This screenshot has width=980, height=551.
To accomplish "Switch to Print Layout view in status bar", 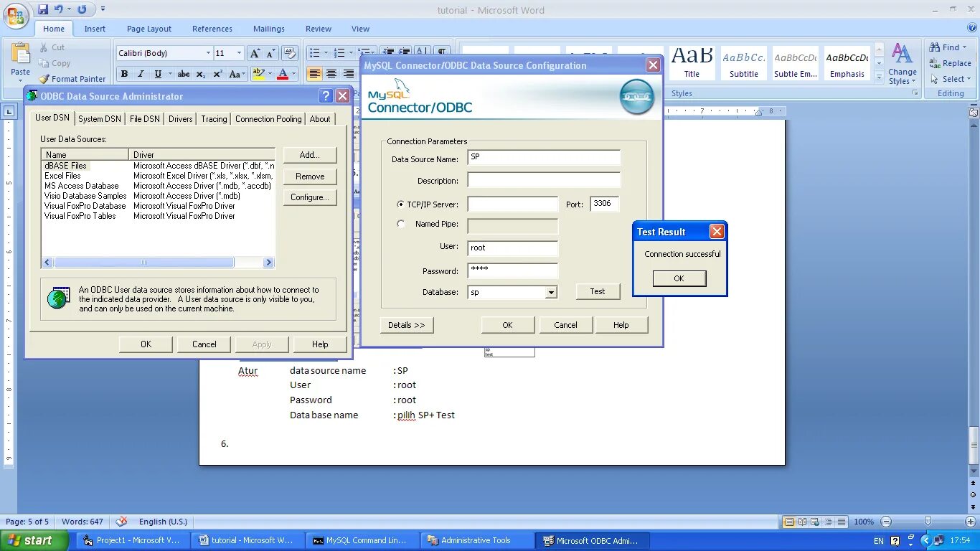I will point(789,522).
